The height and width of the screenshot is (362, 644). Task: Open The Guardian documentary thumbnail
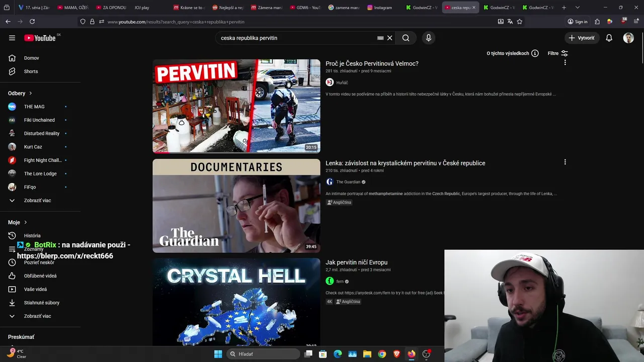point(236,206)
